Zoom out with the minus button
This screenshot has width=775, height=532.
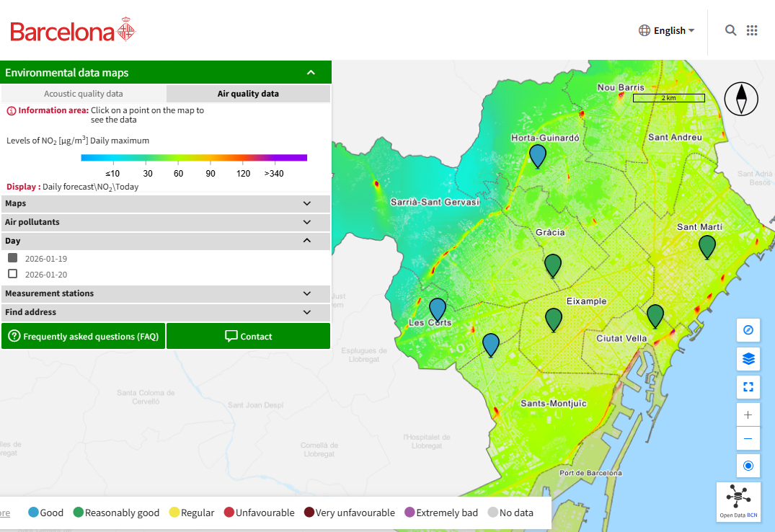pyautogui.click(x=748, y=438)
